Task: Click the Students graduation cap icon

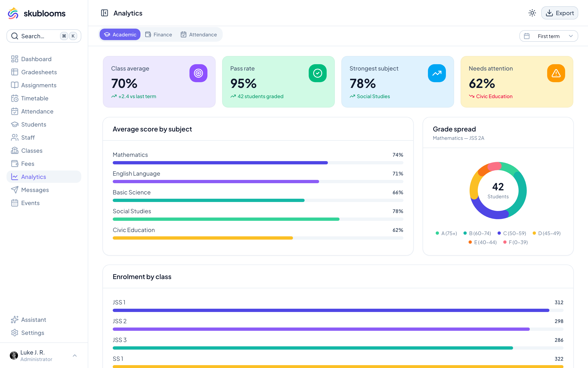Action: [14, 124]
